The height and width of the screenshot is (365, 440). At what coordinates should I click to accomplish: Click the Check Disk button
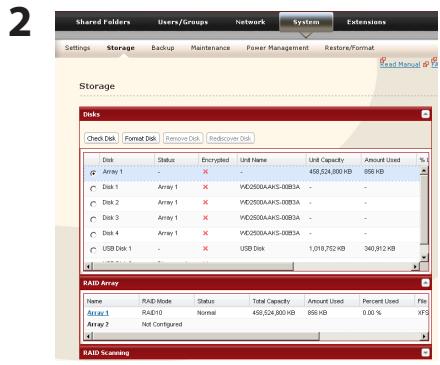click(101, 138)
